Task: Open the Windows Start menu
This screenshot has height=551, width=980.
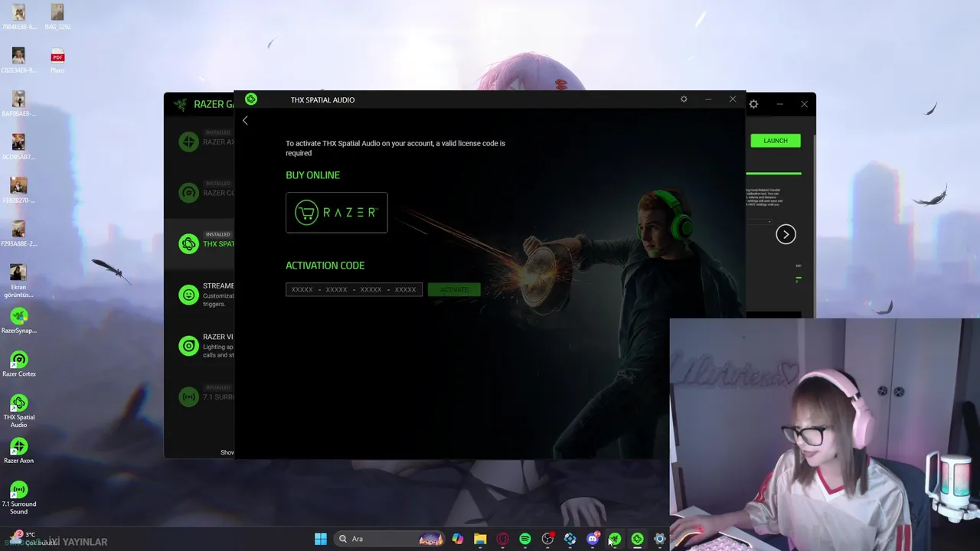Action: (321, 539)
